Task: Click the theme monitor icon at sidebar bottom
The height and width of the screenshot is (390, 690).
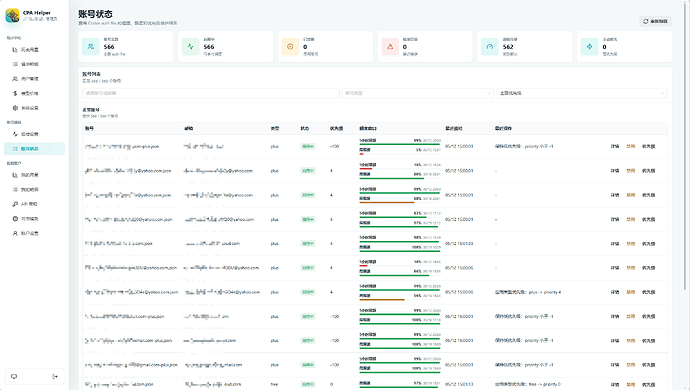Action: [x=14, y=376]
